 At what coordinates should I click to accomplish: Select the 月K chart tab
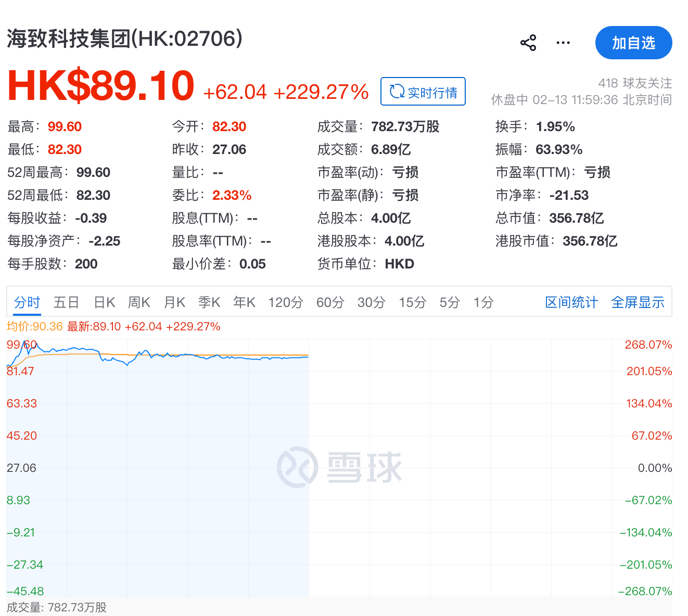tap(174, 302)
